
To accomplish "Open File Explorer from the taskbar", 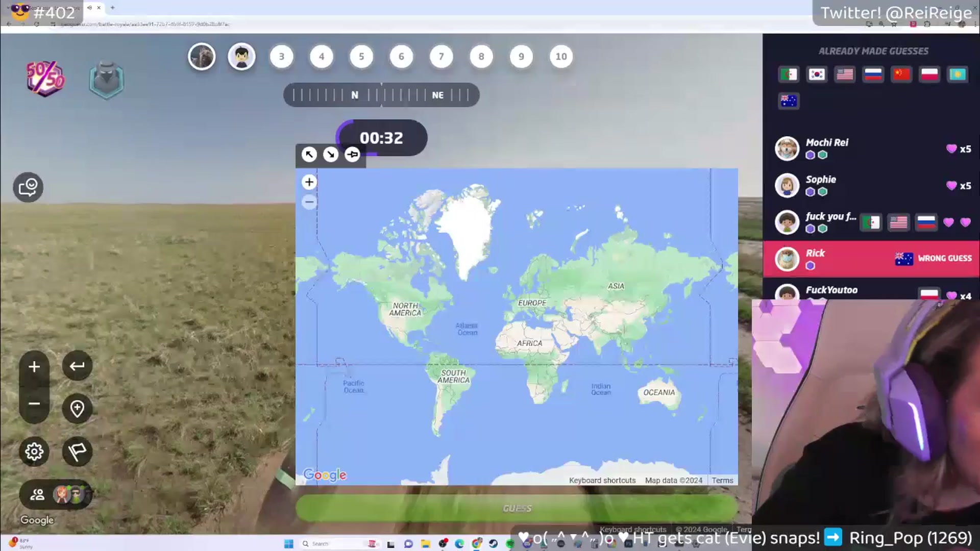I will (x=425, y=543).
